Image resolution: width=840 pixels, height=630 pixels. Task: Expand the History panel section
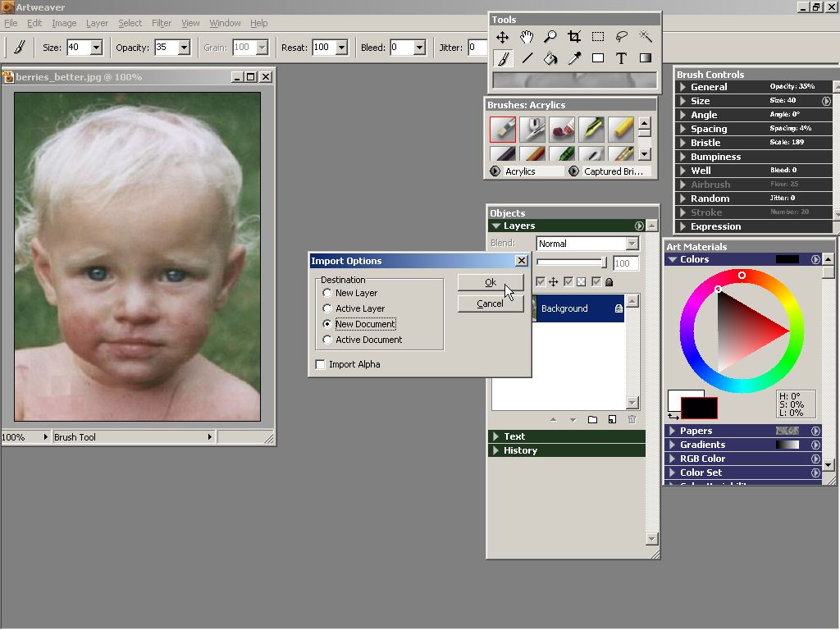click(520, 450)
